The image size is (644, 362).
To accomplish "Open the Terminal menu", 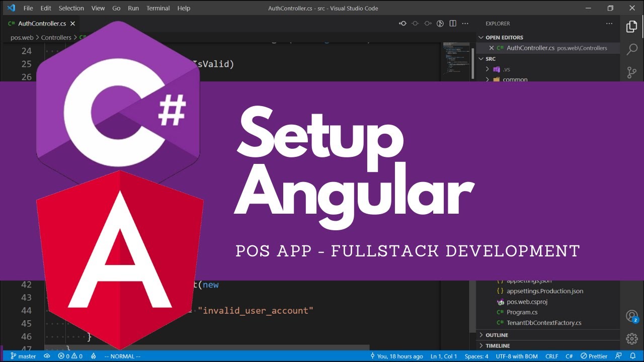I will coord(158,8).
